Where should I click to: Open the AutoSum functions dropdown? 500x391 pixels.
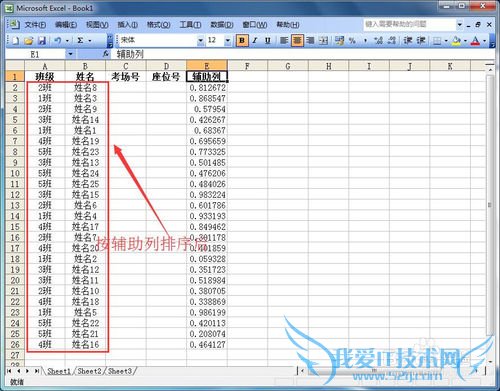[x=90, y=41]
